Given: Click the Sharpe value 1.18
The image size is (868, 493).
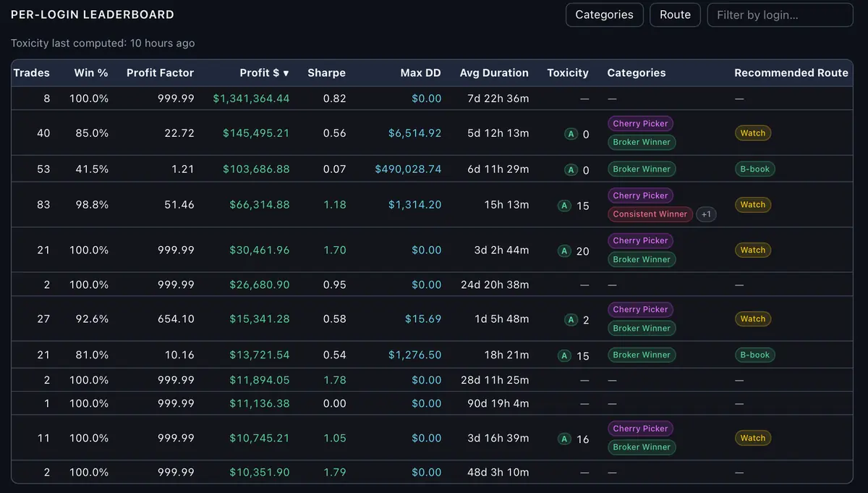Looking at the screenshot, I should [335, 205].
